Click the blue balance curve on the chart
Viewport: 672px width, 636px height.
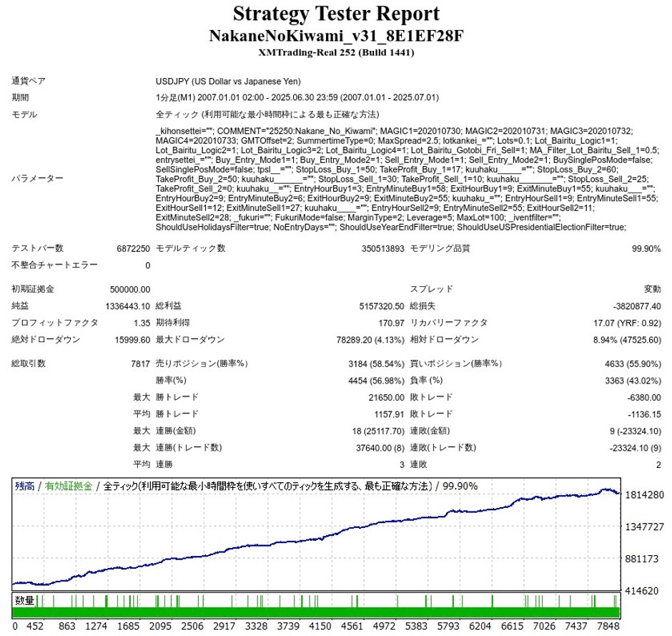[317, 539]
